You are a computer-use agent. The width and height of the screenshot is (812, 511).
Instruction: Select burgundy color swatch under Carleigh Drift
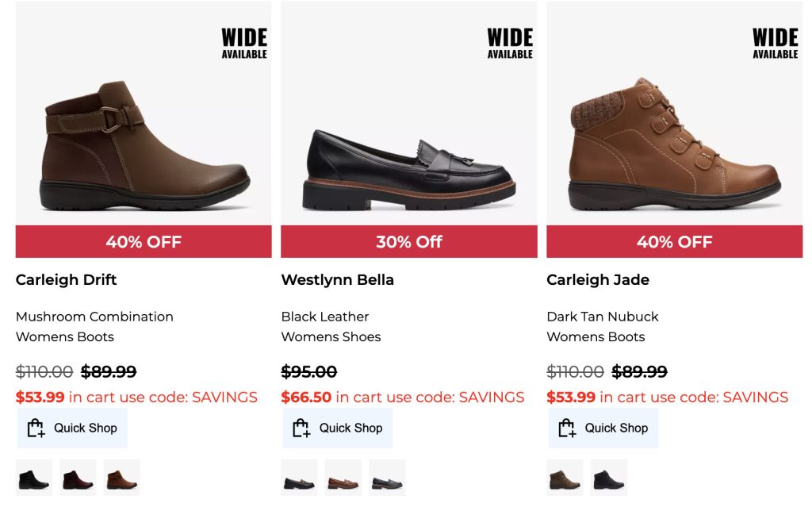[x=78, y=478]
